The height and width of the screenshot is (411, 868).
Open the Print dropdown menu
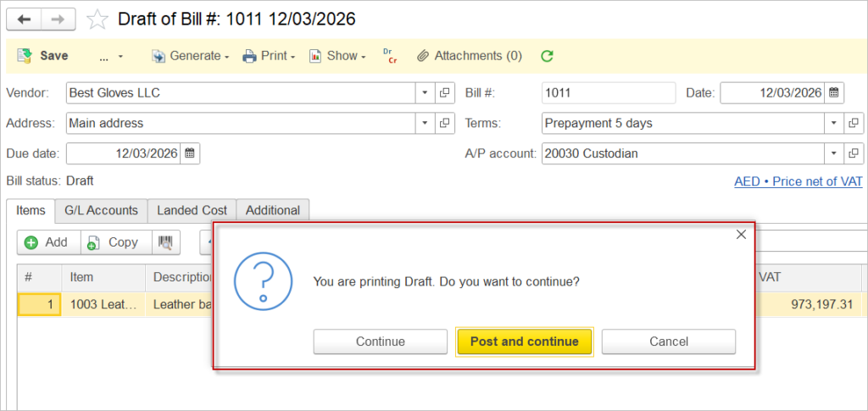(269, 56)
